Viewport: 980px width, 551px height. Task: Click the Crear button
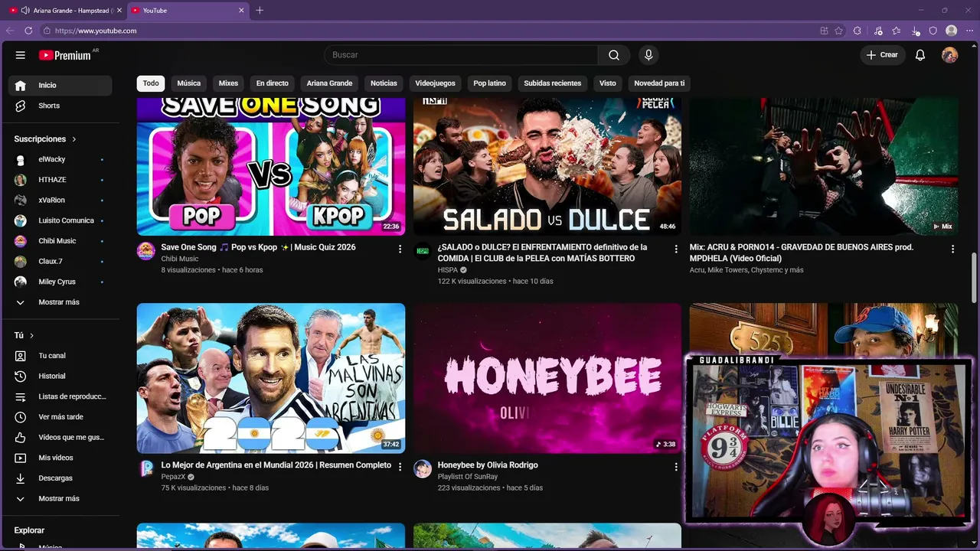(x=882, y=55)
